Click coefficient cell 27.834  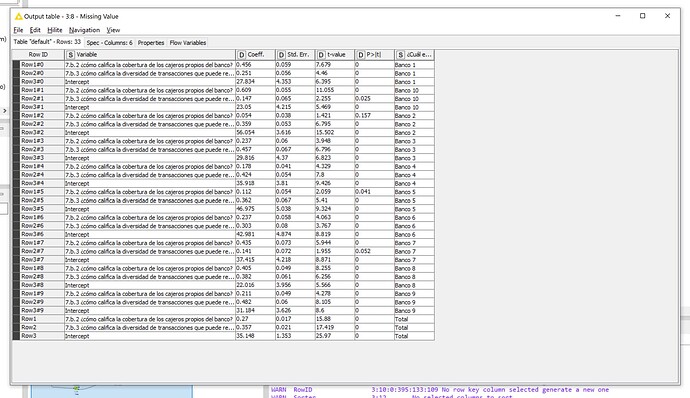click(256, 81)
